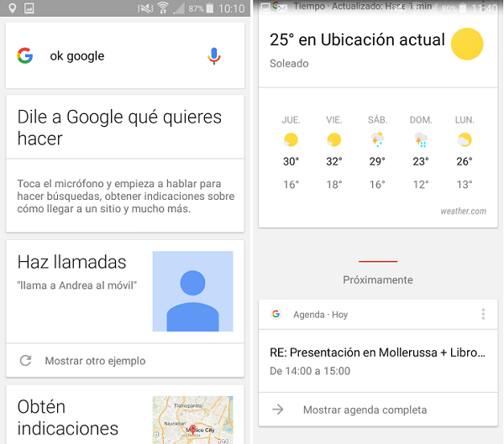Screen dimensions: 504x444
Task: Tap '25° en Ubicación actual' heading
Action: coord(357,39)
